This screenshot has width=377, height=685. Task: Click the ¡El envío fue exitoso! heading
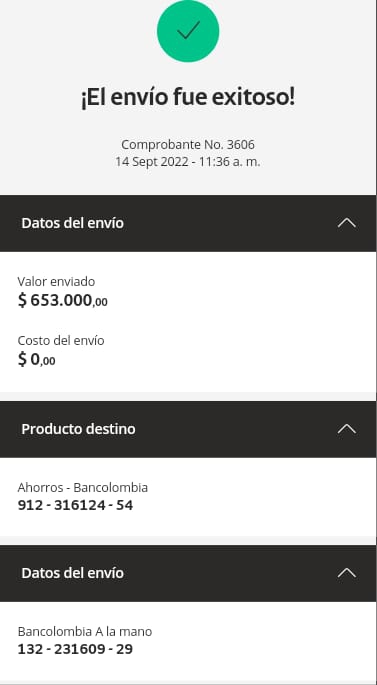pyautogui.click(x=188, y=97)
